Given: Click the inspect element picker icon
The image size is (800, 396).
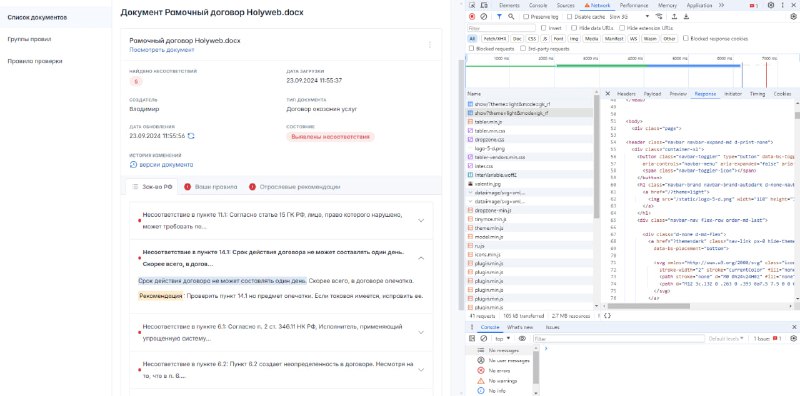Looking at the screenshot, I should (x=472, y=5).
